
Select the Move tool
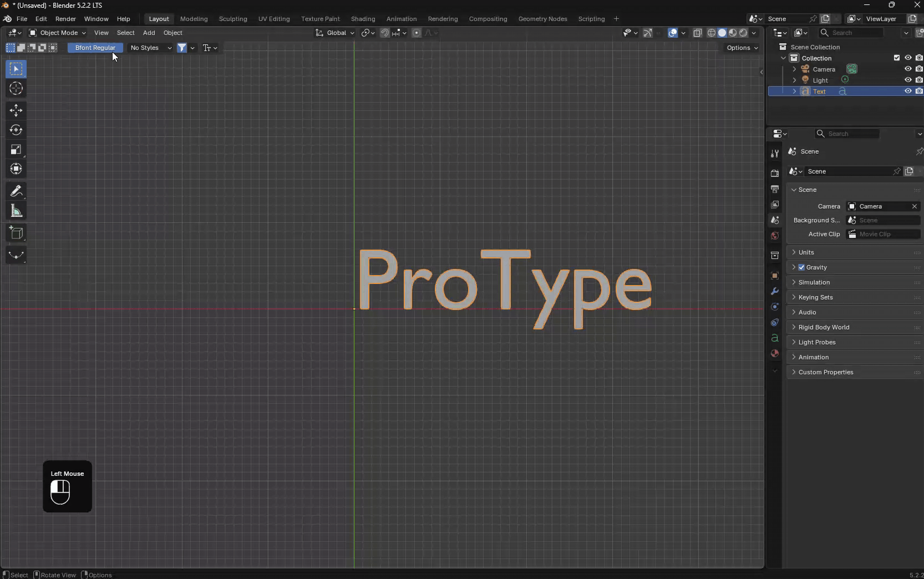click(x=16, y=110)
